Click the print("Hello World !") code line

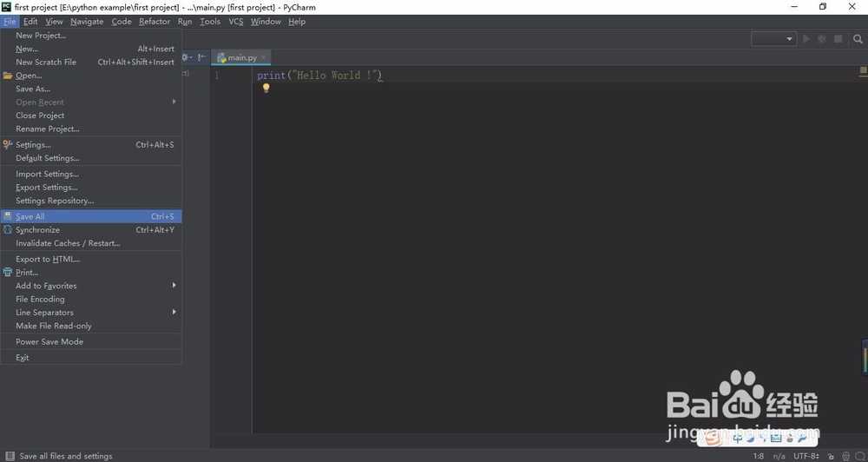tap(319, 76)
